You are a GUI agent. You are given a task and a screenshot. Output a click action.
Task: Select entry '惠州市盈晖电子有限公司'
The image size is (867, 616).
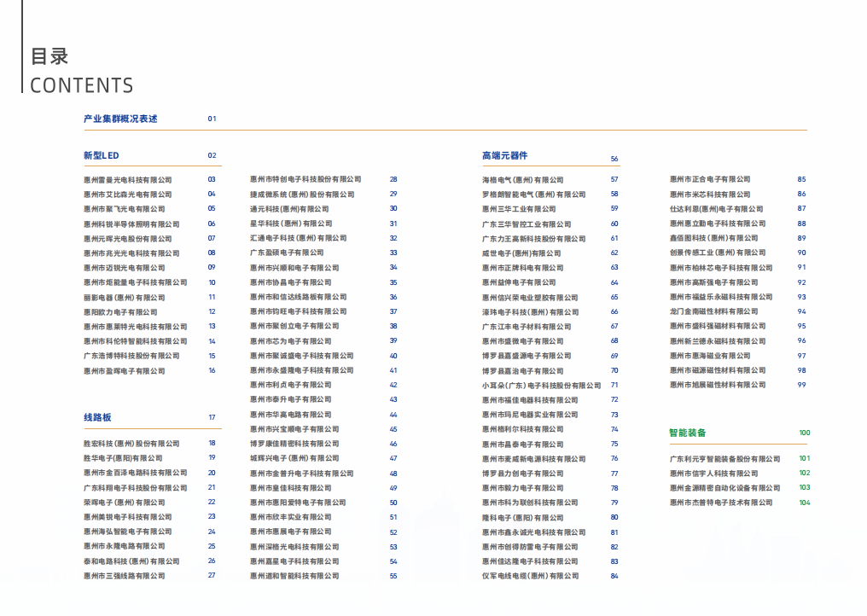(125, 371)
